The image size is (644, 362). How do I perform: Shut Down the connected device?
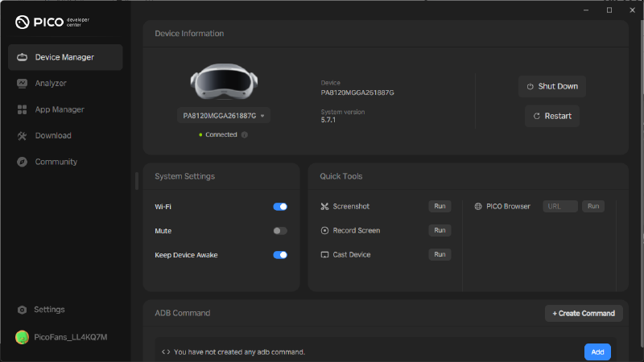click(x=552, y=86)
